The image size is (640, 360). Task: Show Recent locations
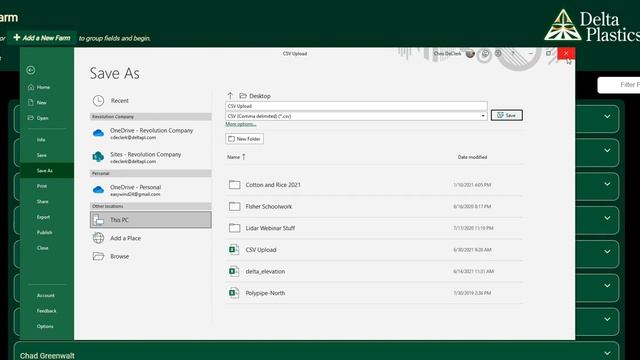(151, 100)
